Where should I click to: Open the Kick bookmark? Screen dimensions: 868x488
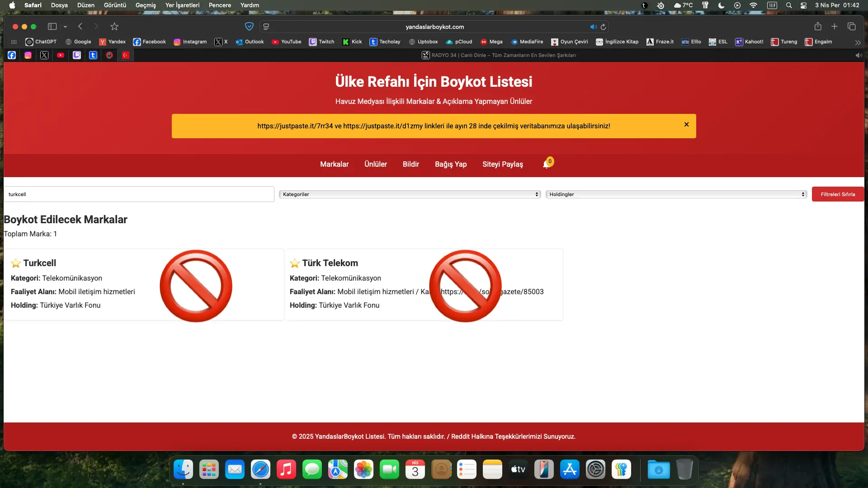point(352,42)
